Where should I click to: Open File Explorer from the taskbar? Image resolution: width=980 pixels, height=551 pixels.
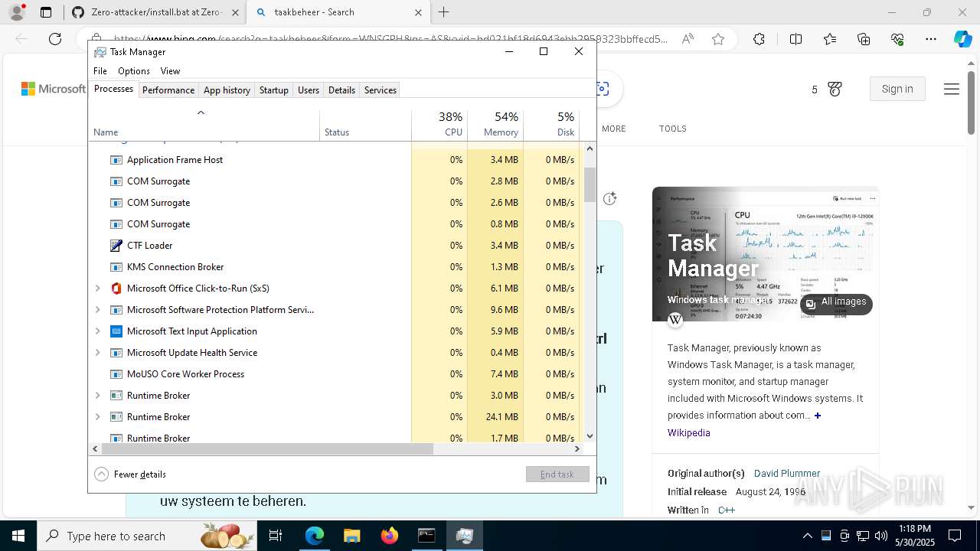352,536
